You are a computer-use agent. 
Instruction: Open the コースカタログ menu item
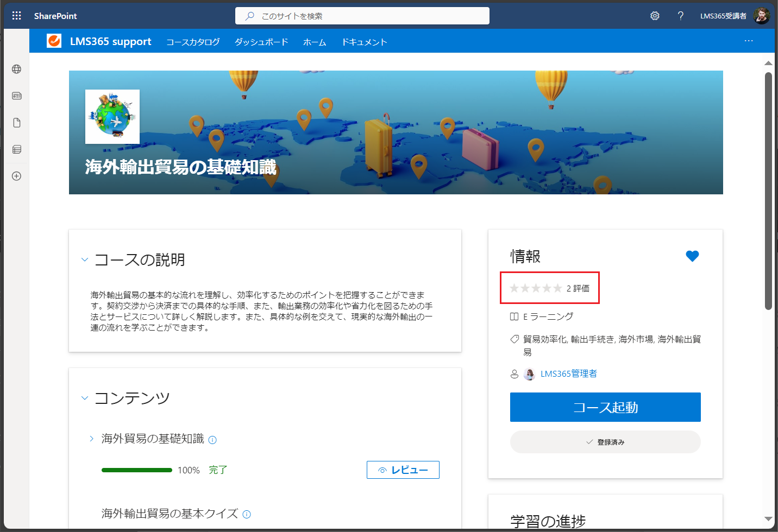pyautogui.click(x=193, y=42)
